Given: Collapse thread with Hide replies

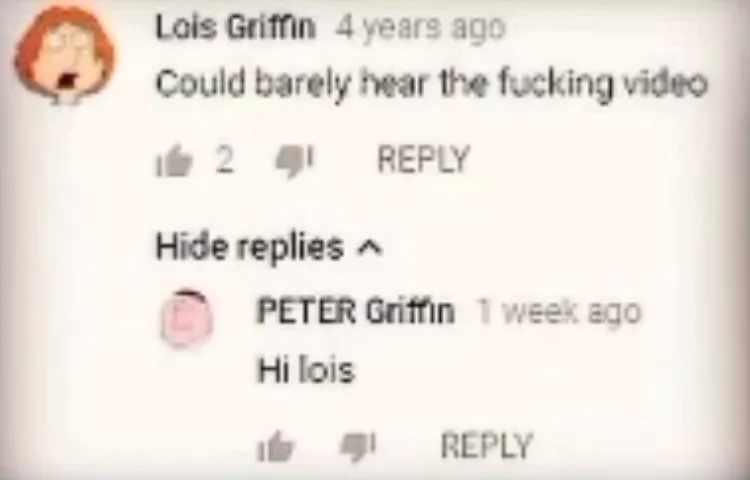Looking at the screenshot, I should (269, 247).
